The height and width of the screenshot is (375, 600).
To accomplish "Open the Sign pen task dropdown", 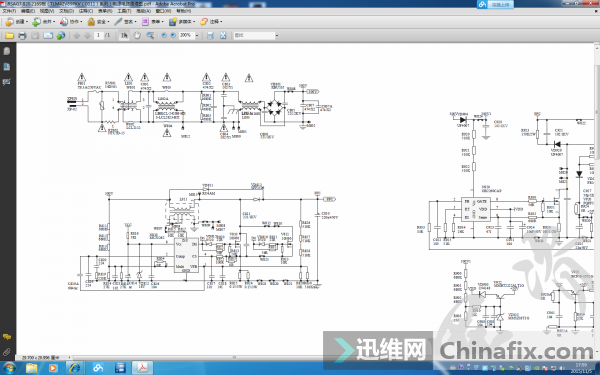I will (x=126, y=22).
